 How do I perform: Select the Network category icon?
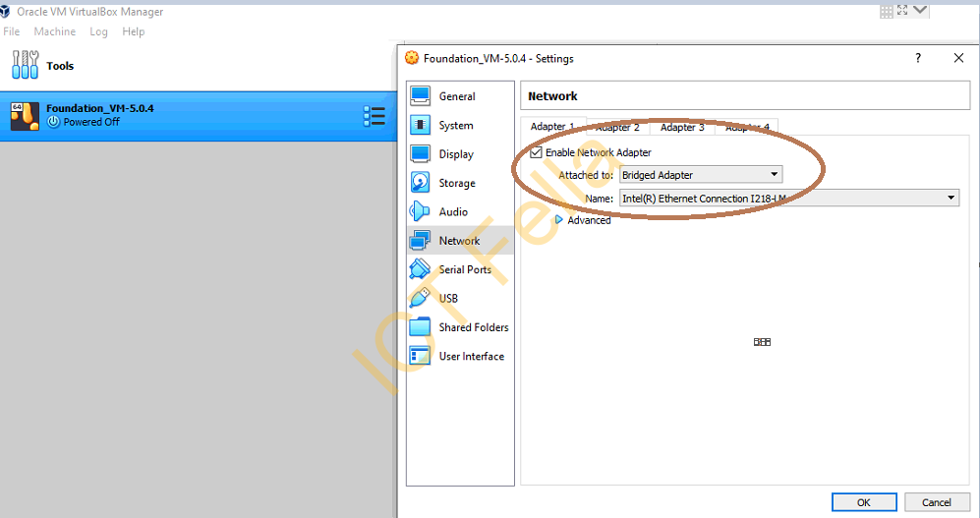click(420, 241)
